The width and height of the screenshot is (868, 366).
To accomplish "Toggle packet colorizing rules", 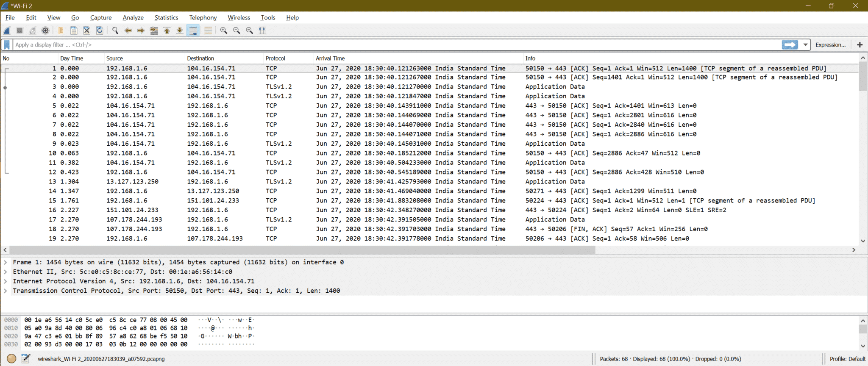I will [208, 30].
